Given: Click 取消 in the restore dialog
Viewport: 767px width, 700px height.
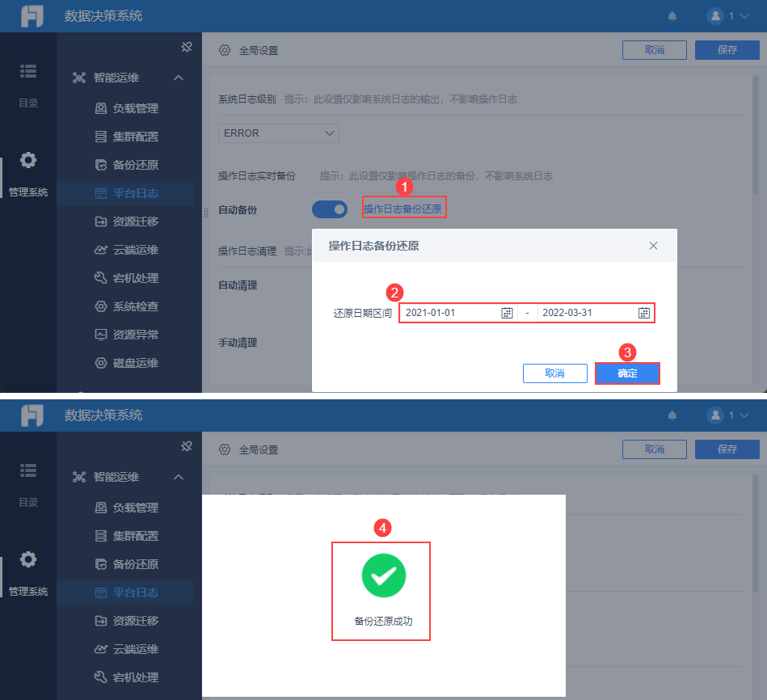Looking at the screenshot, I should 555,373.
